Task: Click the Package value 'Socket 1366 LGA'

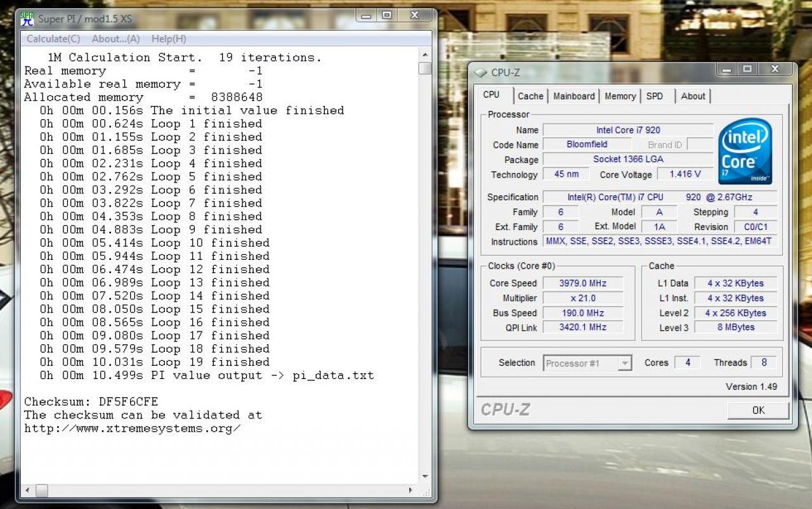Action: tap(628, 160)
